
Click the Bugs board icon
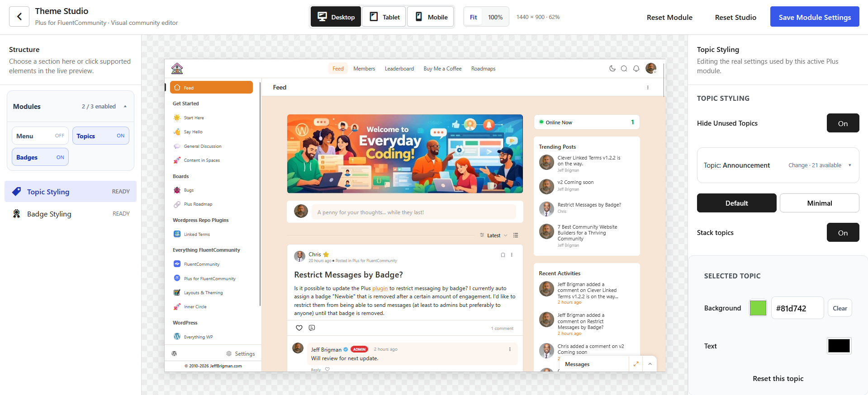pos(177,190)
